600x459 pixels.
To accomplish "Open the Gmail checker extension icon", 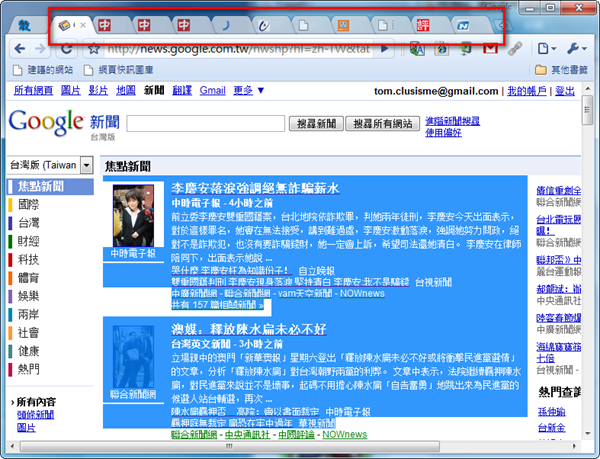I will point(490,49).
